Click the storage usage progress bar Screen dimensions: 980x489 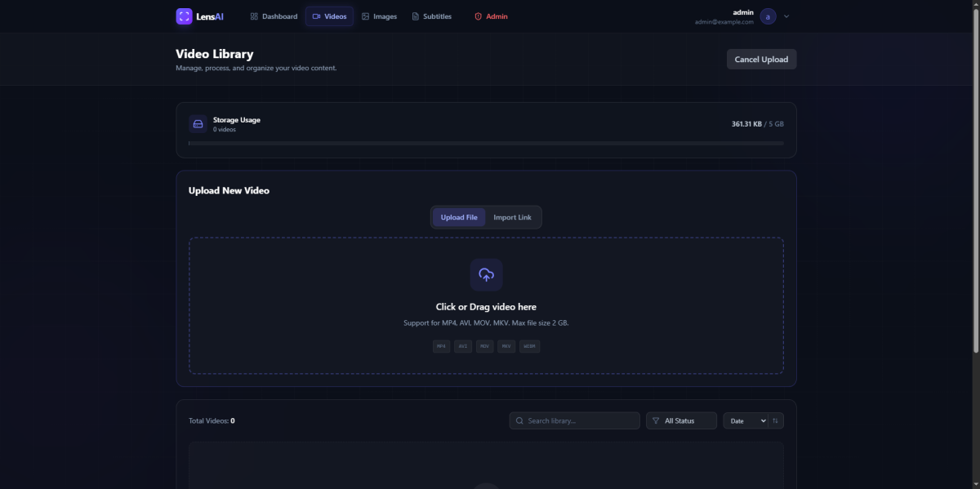pos(486,143)
